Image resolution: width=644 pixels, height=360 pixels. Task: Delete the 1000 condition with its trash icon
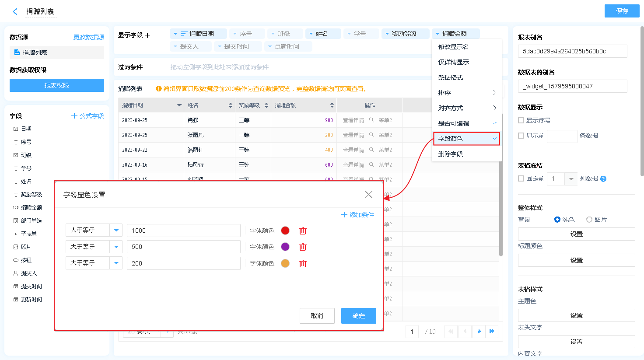(x=303, y=231)
